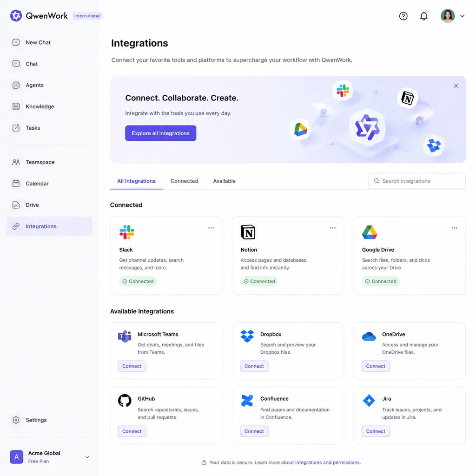Image resolution: width=476 pixels, height=476 pixels.
Task: Click the lock icon beside security notice
Action: pyautogui.click(x=204, y=463)
